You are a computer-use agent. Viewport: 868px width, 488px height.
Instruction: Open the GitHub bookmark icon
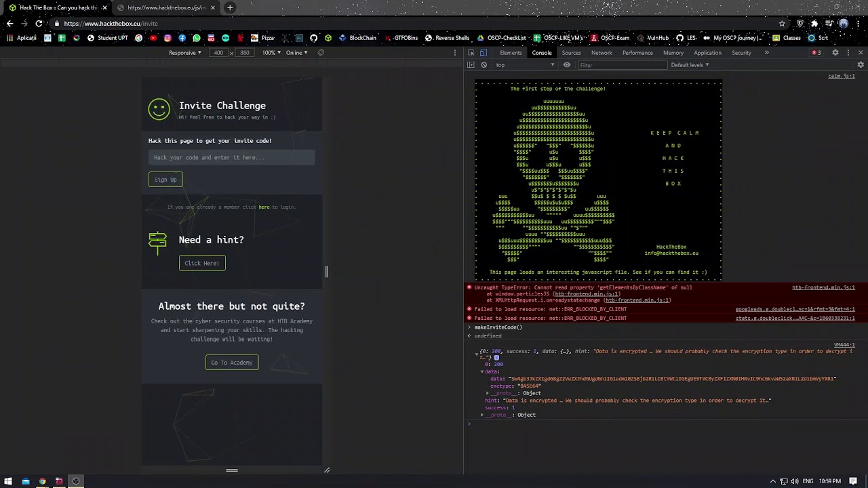313,38
